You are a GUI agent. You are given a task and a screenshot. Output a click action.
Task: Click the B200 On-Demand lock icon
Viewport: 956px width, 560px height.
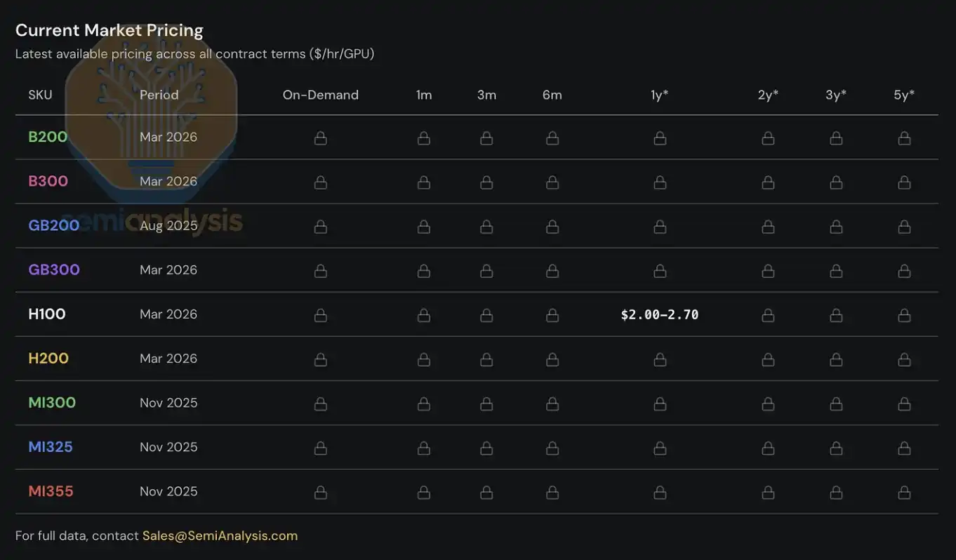(320, 138)
